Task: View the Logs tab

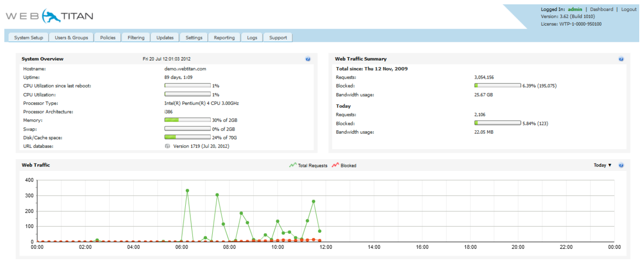Action: click(x=252, y=38)
